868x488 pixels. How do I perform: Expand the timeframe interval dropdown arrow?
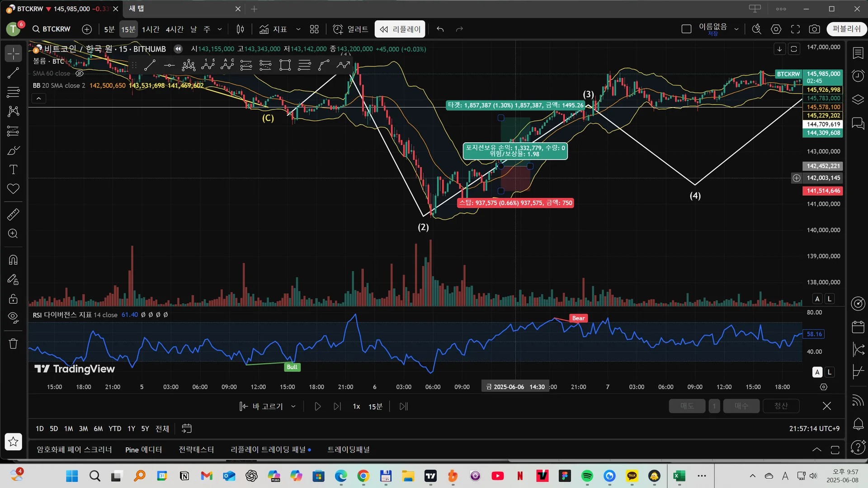coord(220,29)
